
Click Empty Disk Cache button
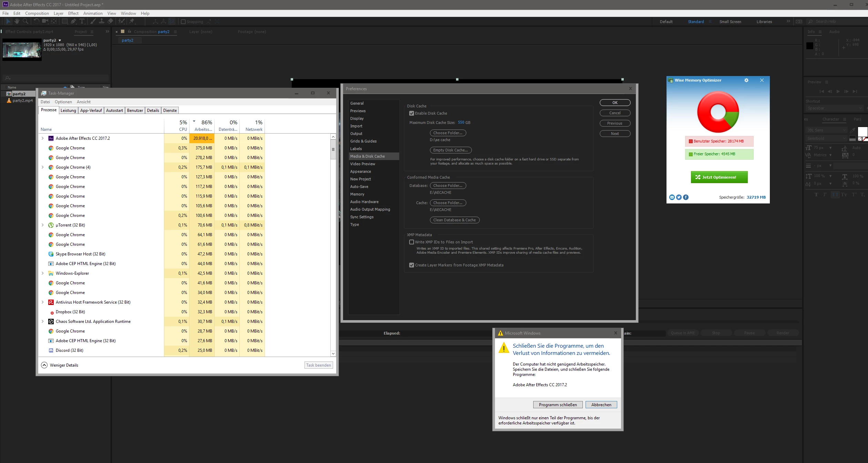[450, 150]
